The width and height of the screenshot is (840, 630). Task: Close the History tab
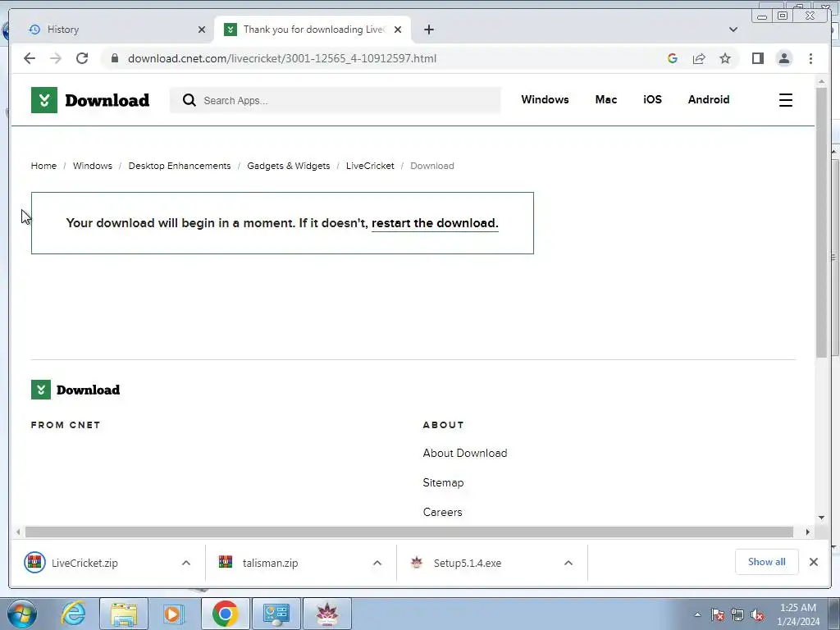(x=202, y=30)
